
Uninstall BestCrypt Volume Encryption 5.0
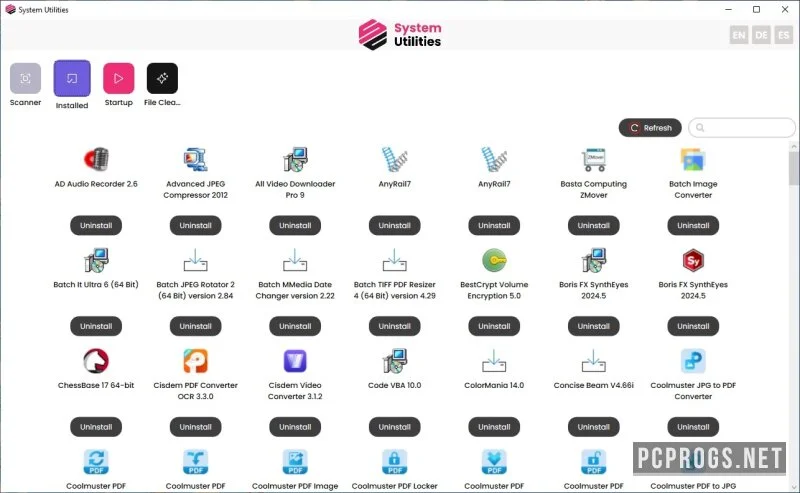click(x=494, y=326)
